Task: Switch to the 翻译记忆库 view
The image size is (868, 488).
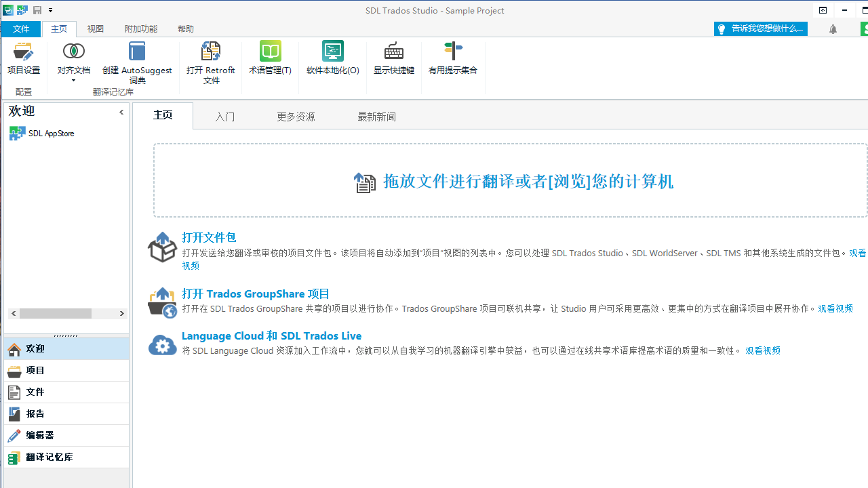Action: click(x=66, y=457)
